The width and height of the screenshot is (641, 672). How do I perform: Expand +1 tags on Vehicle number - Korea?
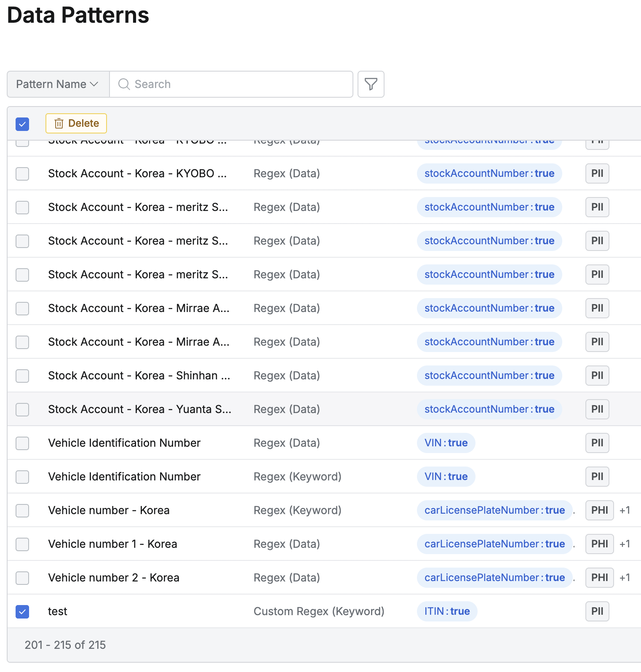pos(625,510)
